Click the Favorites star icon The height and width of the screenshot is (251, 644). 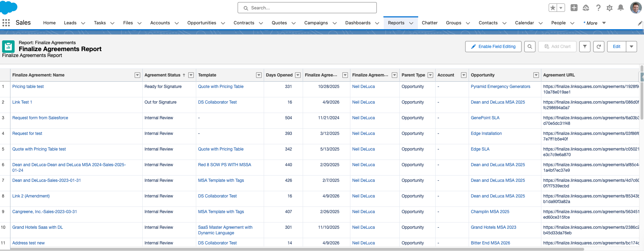(553, 8)
